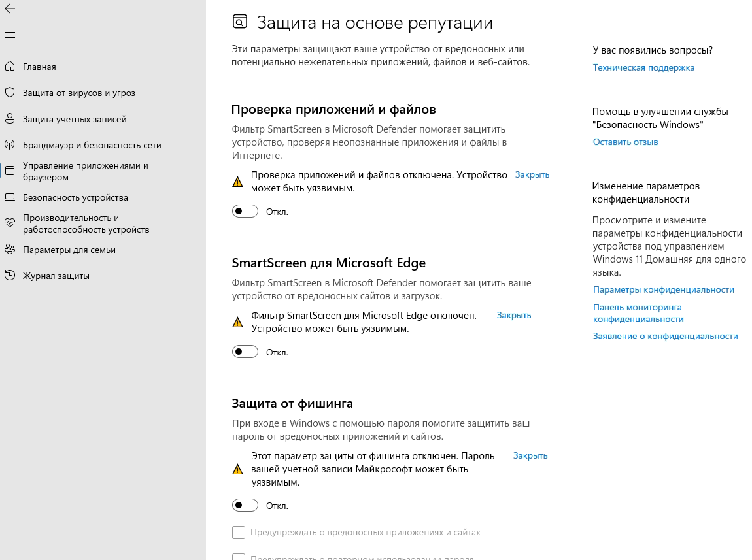The height and width of the screenshot is (560, 752).
Task: Click the shield icon for Защита от вирусов
Action: [10, 93]
